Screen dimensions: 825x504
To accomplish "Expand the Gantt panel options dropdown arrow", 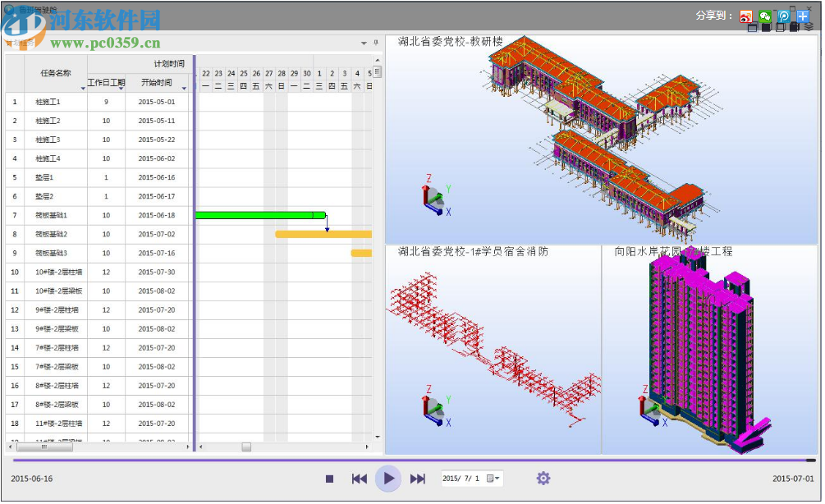I will (364, 44).
